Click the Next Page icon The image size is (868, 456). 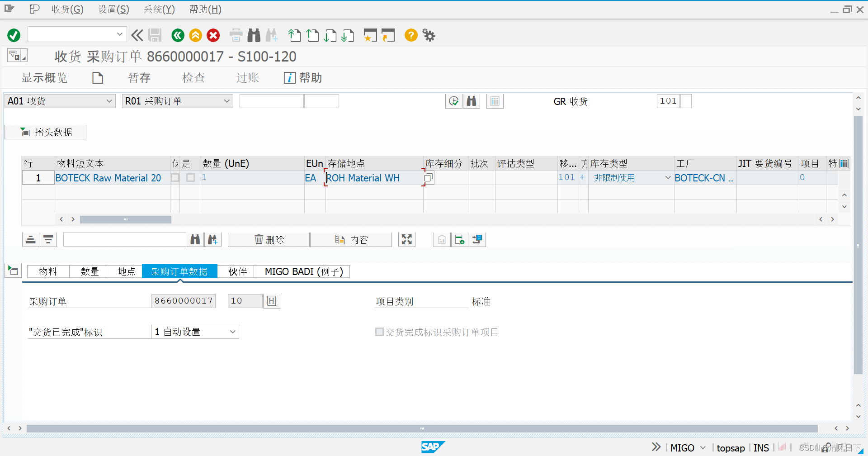pos(330,35)
